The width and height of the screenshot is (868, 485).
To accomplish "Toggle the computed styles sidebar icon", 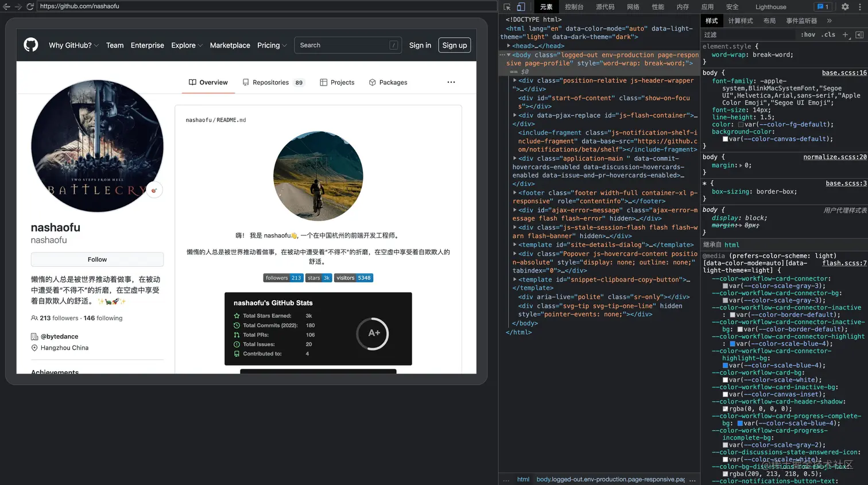I will 859,35.
